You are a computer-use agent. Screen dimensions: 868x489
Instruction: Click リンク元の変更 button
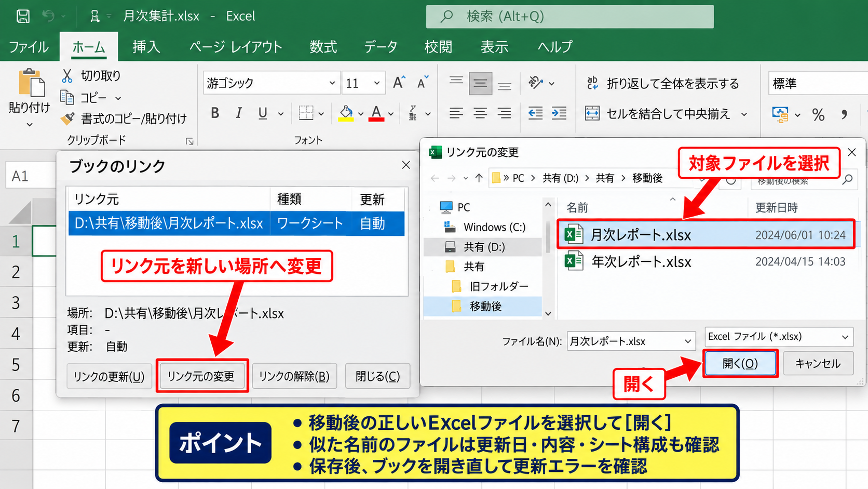pos(201,376)
